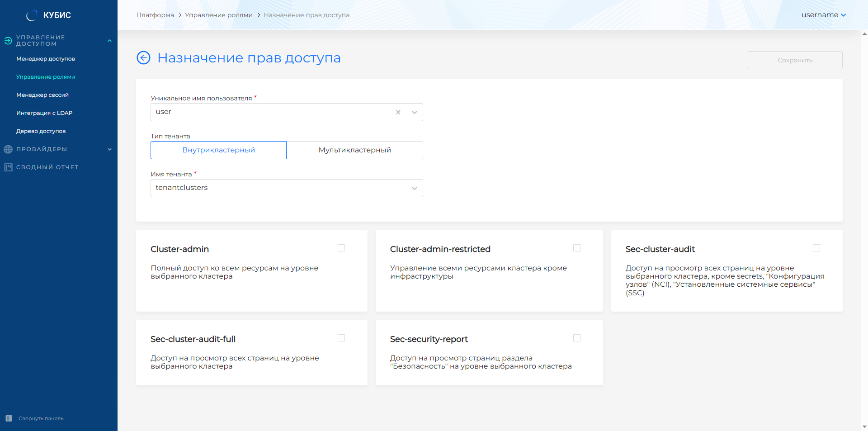Image resolution: width=868 pixels, height=431 pixels.
Task: Select the Мультикластерный tenant type
Action: pyautogui.click(x=354, y=150)
